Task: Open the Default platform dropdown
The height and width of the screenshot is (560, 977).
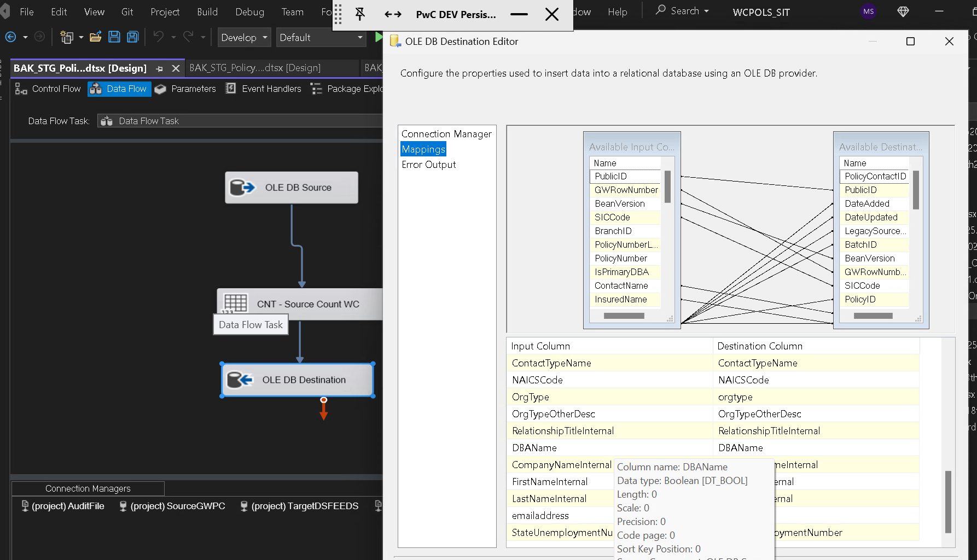Action: point(321,38)
